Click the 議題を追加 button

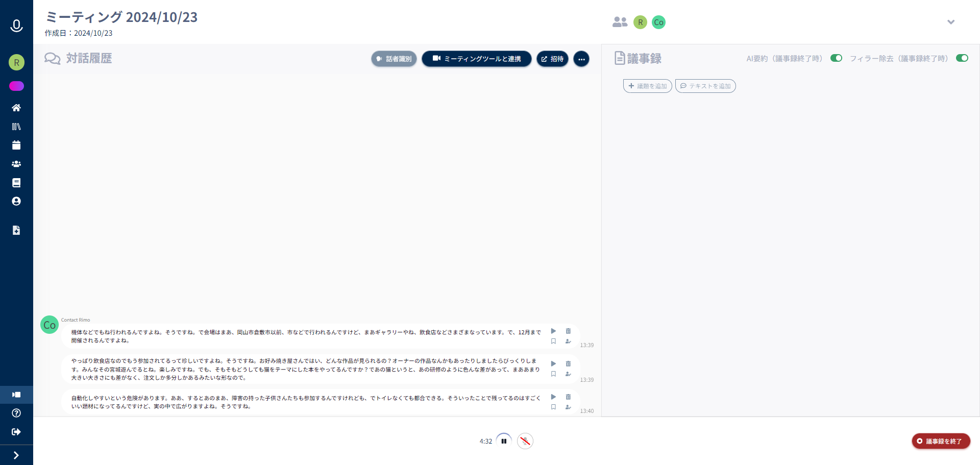click(647, 86)
